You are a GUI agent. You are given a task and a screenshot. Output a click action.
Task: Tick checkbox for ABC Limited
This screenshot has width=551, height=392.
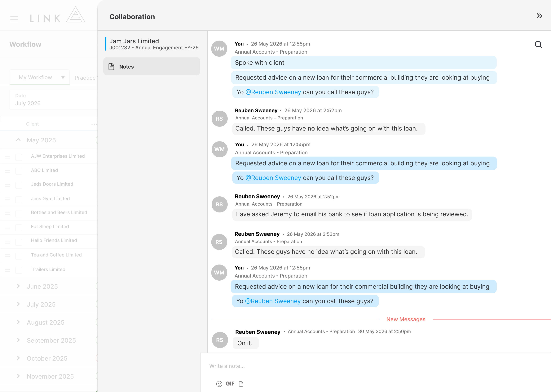pyautogui.click(x=19, y=171)
